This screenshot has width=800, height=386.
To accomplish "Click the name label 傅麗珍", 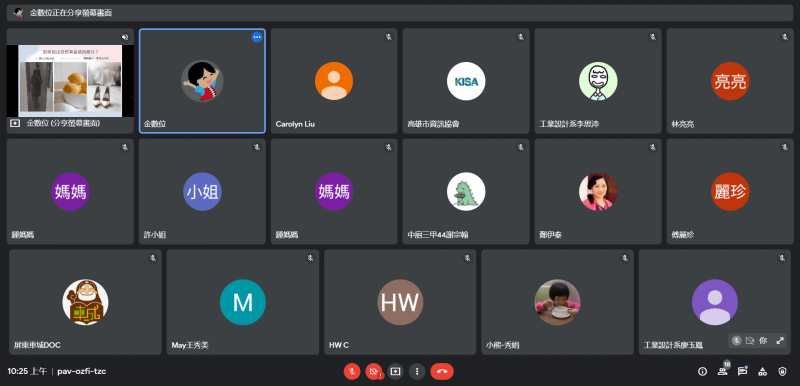I will [683, 235].
